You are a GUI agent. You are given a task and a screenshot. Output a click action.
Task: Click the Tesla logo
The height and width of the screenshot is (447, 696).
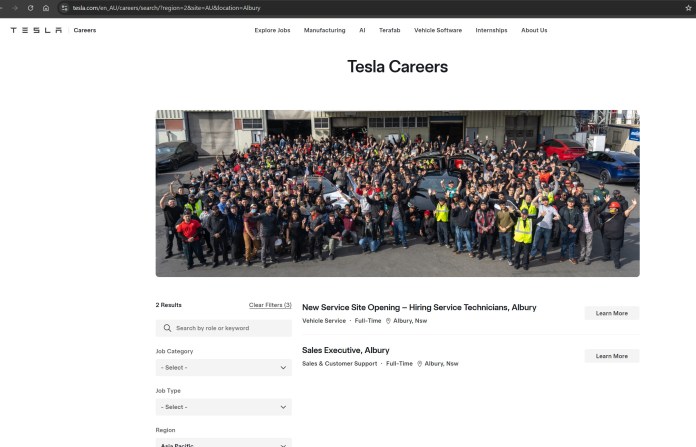(x=36, y=30)
